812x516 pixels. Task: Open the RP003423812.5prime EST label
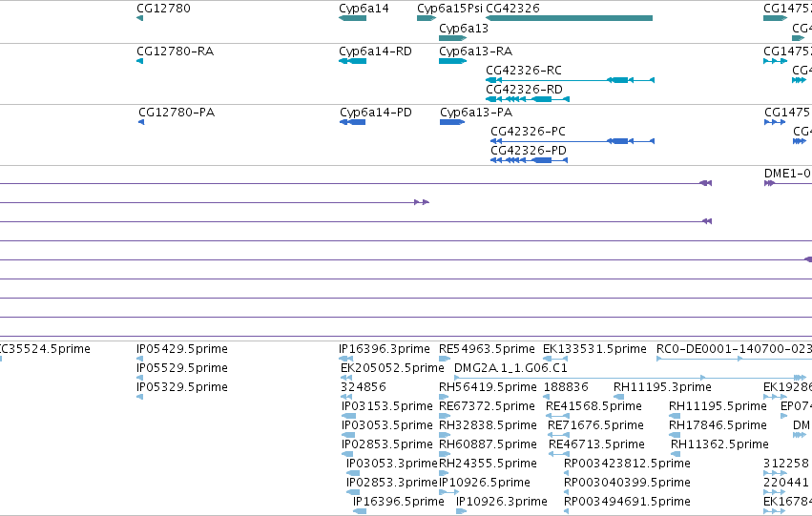click(627, 464)
